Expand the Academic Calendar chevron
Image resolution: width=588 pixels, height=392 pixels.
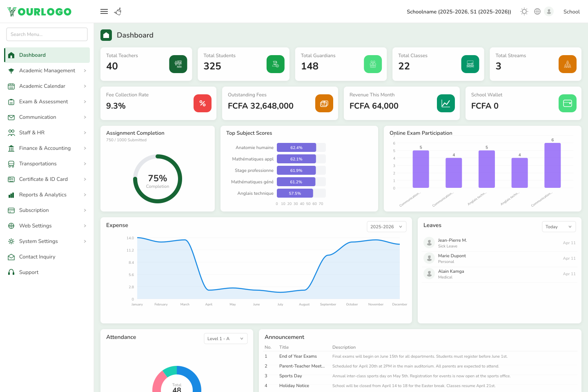click(85, 86)
